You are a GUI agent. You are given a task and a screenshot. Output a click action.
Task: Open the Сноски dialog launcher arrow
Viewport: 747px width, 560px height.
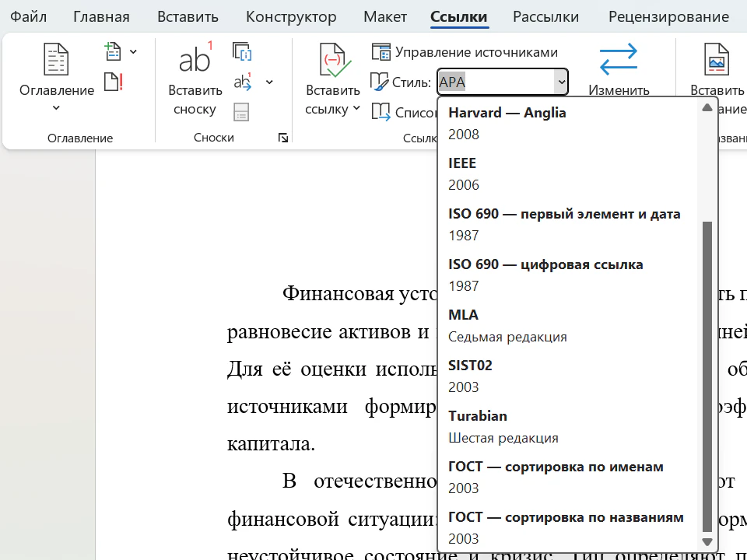click(283, 138)
